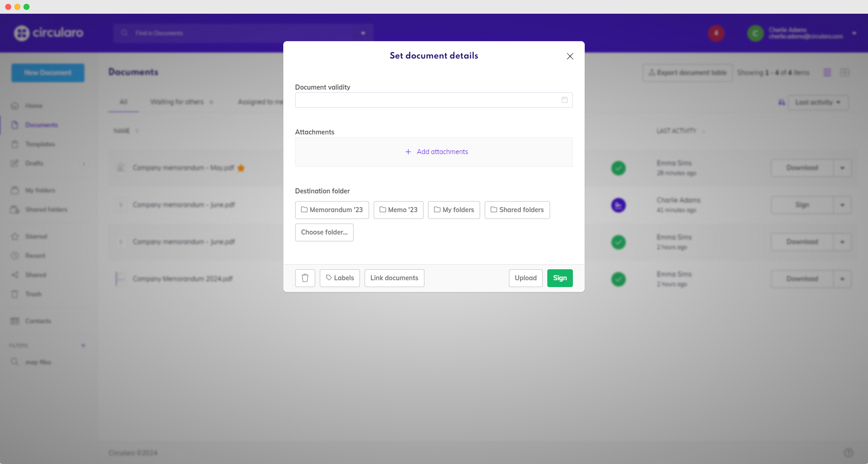Click the Upload button
This screenshot has height=464, width=868.
tap(526, 278)
